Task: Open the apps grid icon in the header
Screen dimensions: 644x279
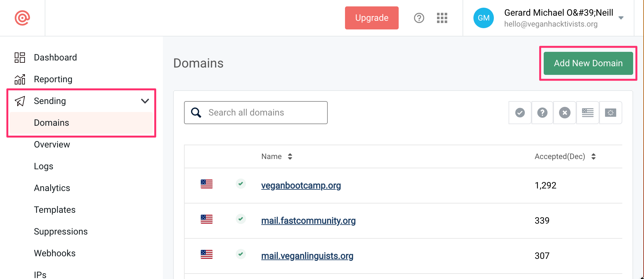Action: tap(442, 18)
